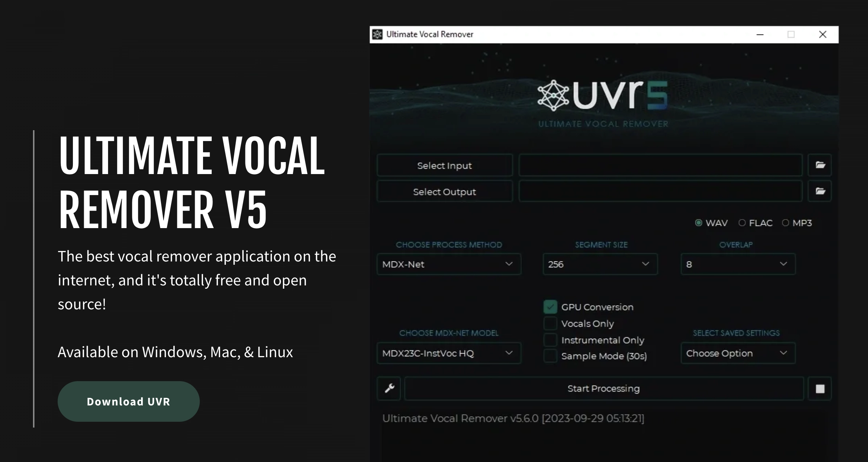Click the Segment Size input field

[599, 264]
